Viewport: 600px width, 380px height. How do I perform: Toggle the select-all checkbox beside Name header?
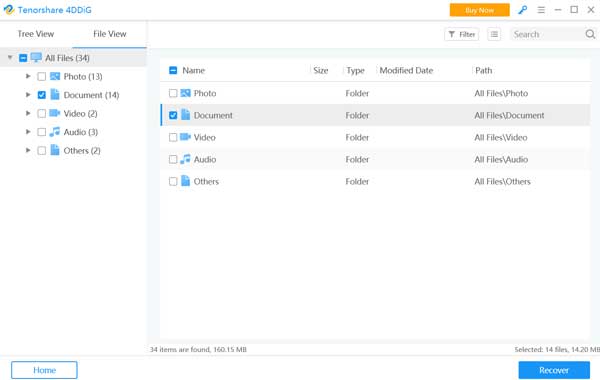click(x=173, y=70)
